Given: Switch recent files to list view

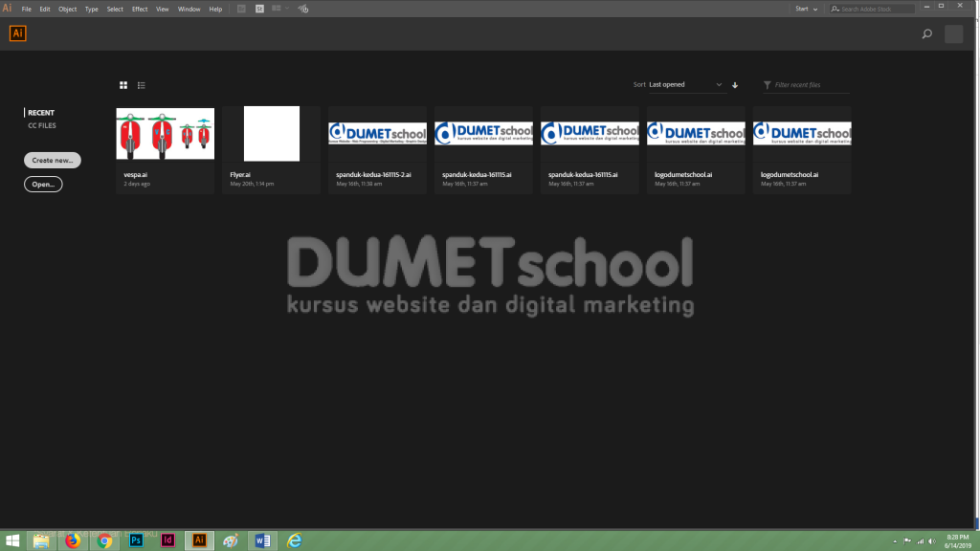Looking at the screenshot, I should point(142,85).
